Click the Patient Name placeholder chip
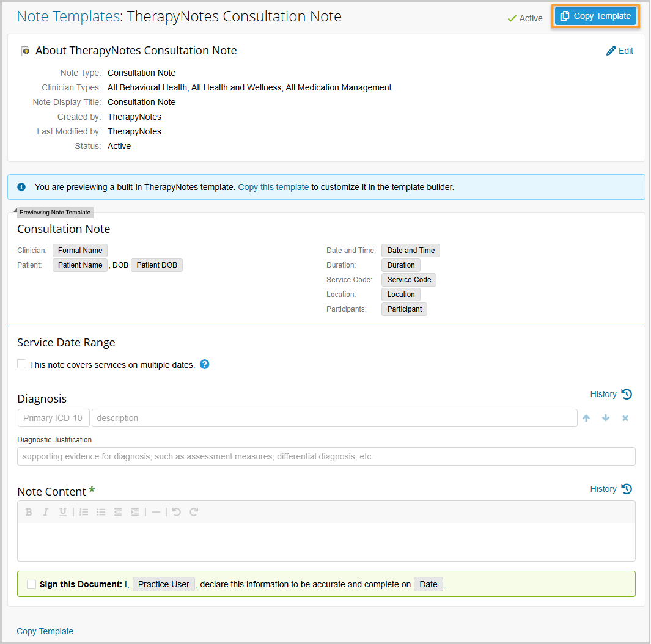651x644 pixels. coord(80,265)
